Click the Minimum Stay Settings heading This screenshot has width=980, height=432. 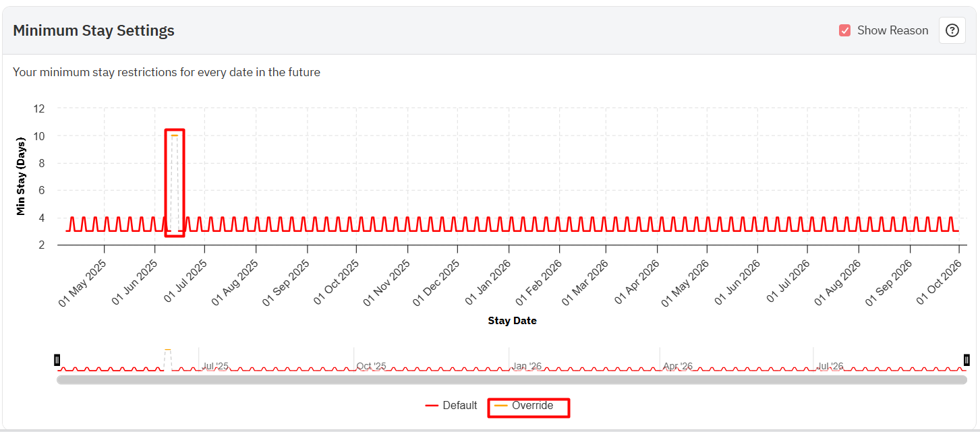[x=94, y=30]
